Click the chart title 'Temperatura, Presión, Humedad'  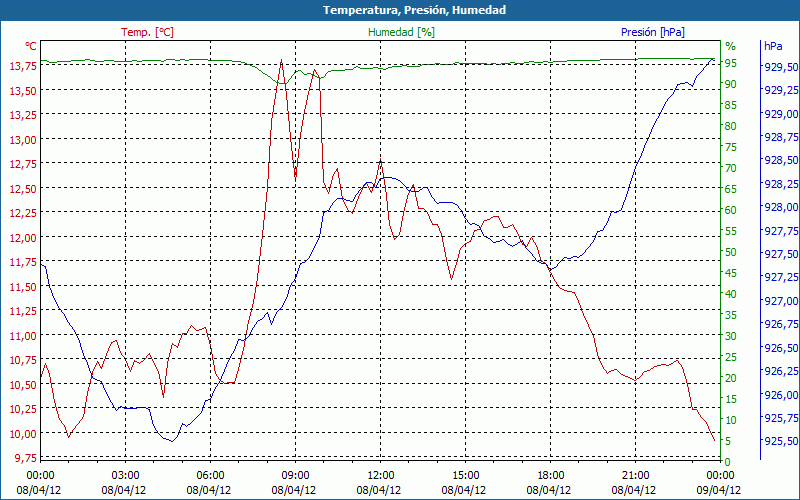point(414,10)
